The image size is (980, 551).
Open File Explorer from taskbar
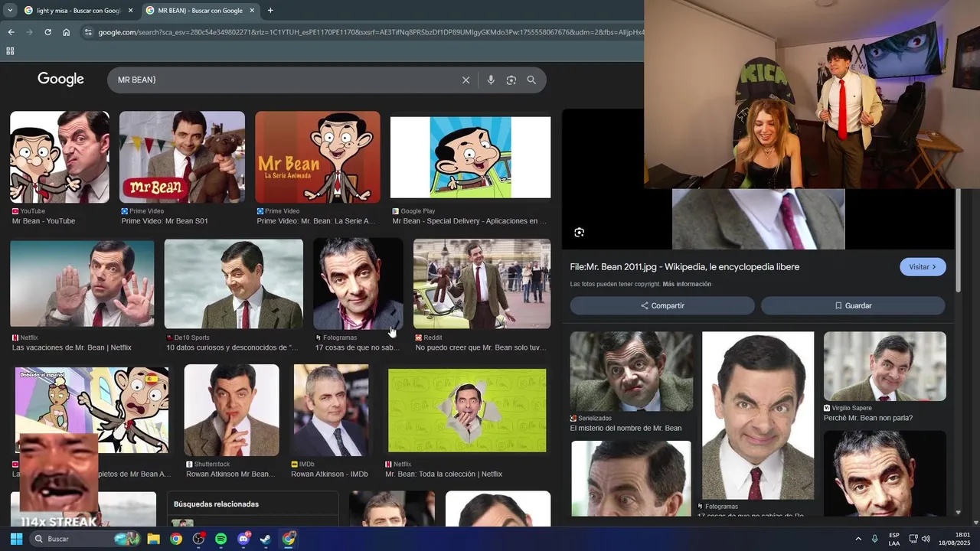tap(153, 539)
